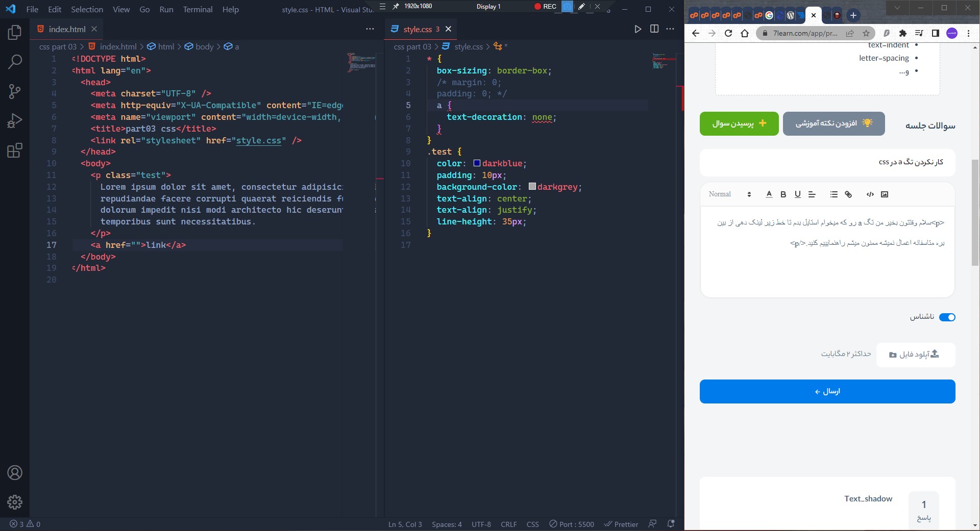Screen dimensions: 980x531
Task: Click the browser page vertical scrollbar
Action: (975, 212)
